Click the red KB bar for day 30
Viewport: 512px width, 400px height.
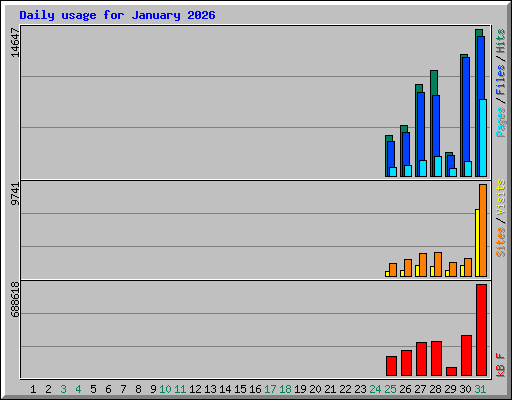tap(466, 356)
